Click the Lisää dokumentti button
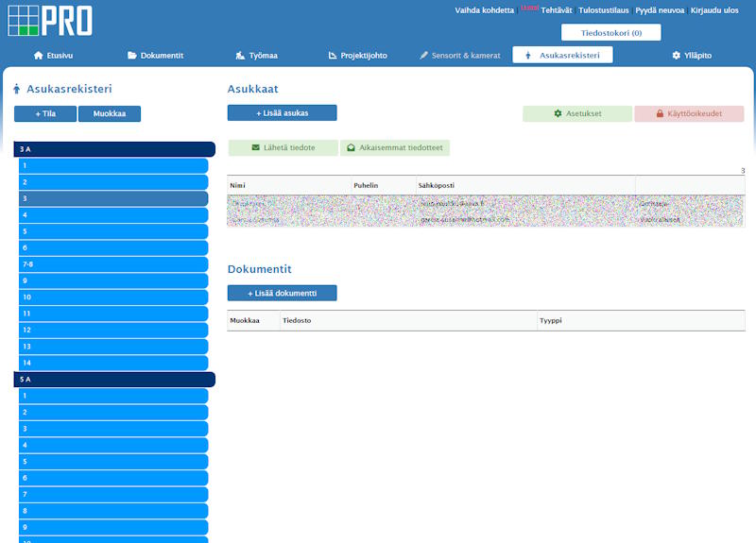The height and width of the screenshot is (543, 756). (282, 294)
